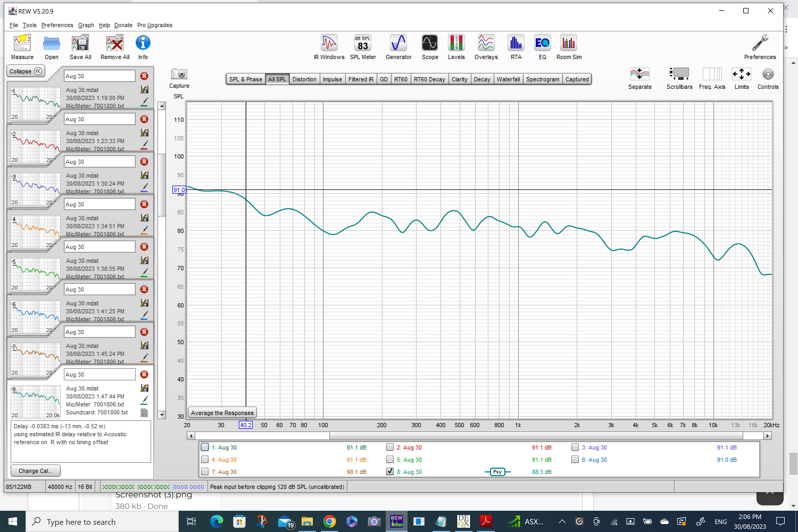The width and height of the screenshot is (798, 532).
Task: Open graph Controls gear
Action: [x=768, y=78]
